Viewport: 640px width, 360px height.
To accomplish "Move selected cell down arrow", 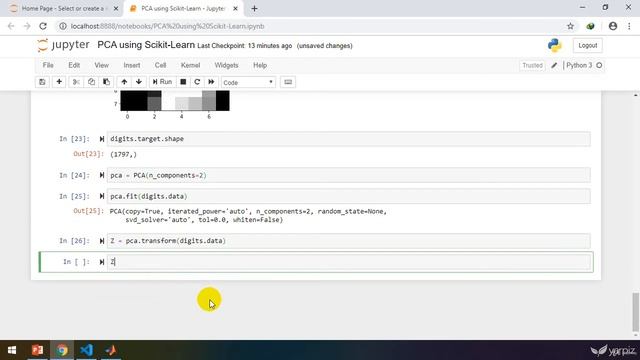I will [x=139, y=82].
